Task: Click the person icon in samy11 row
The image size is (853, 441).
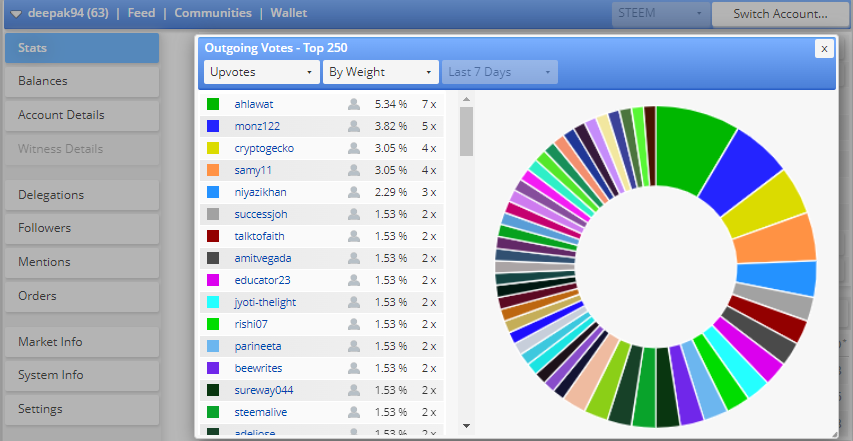Action: [x=354, y=170]
